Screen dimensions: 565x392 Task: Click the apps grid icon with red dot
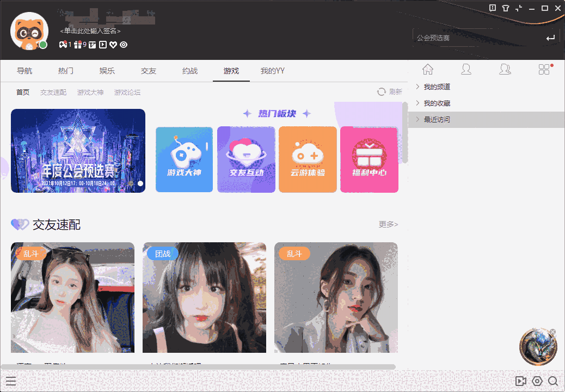pyautogui.click(x=544, y=69)
